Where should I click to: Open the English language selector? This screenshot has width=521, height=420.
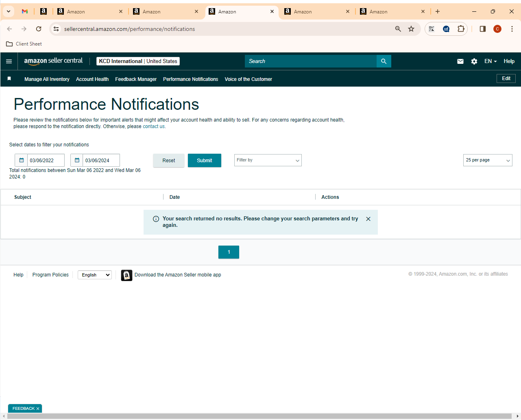click(x=95, y=275)
